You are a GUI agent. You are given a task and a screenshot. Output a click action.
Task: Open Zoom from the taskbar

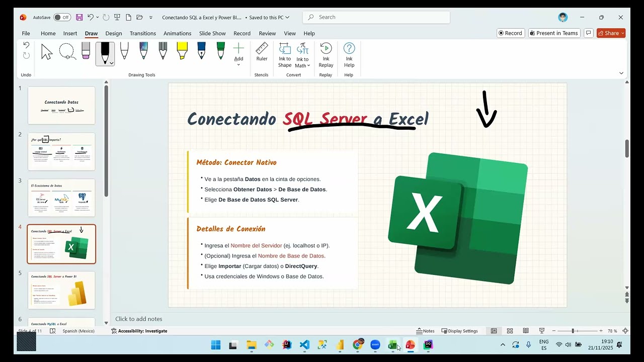tap(375, 345)
